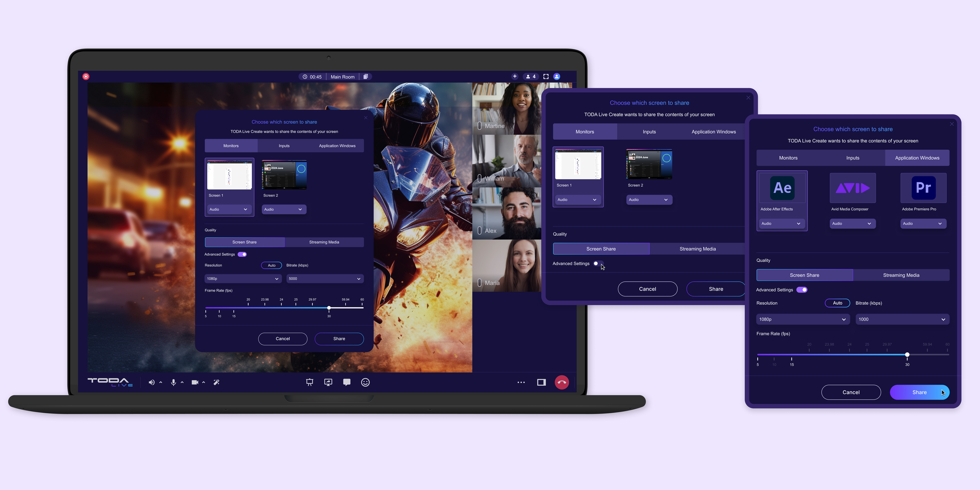Enable Advanced Settings toggle in the middle dialog
980x490 pixels.
(x=598, y=263)
